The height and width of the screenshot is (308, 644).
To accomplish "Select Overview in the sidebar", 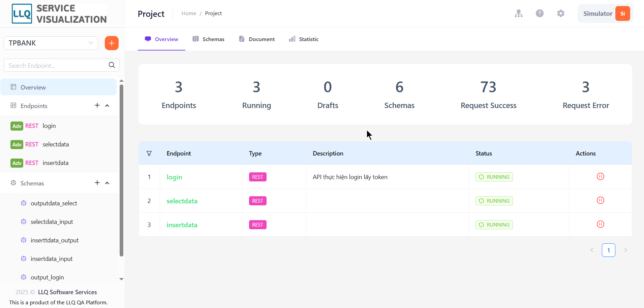I will coord(59,87).
